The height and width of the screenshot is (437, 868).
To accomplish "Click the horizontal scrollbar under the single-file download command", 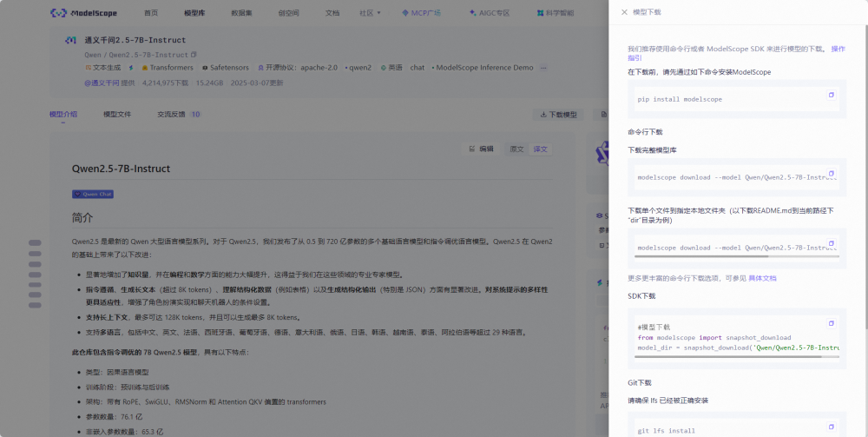I will 701,256.
